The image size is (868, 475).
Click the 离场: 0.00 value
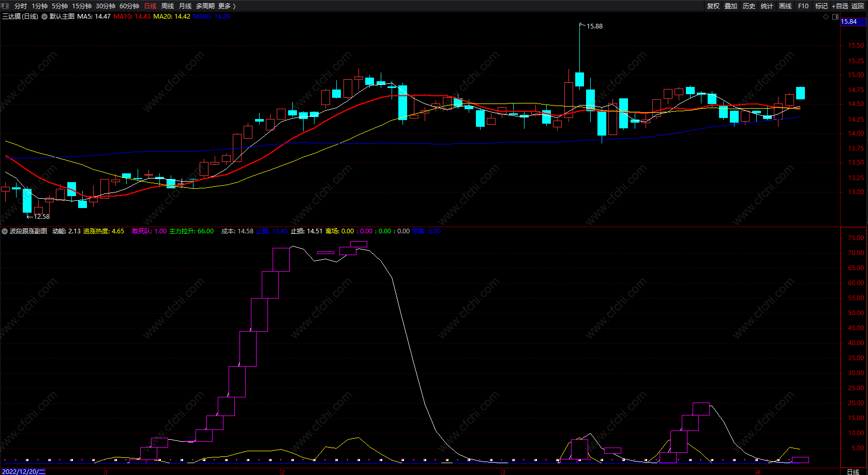point(340,231)
